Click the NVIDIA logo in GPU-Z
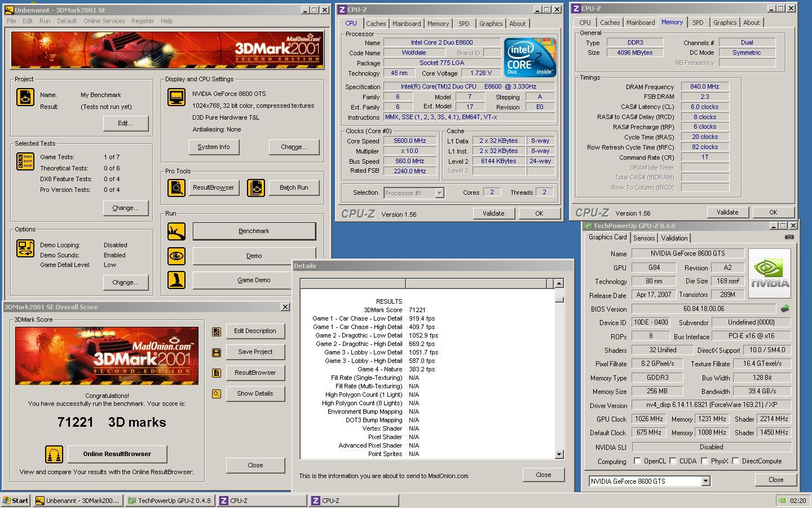The width and height of the screenshot is (812, 508). [770, 273]
